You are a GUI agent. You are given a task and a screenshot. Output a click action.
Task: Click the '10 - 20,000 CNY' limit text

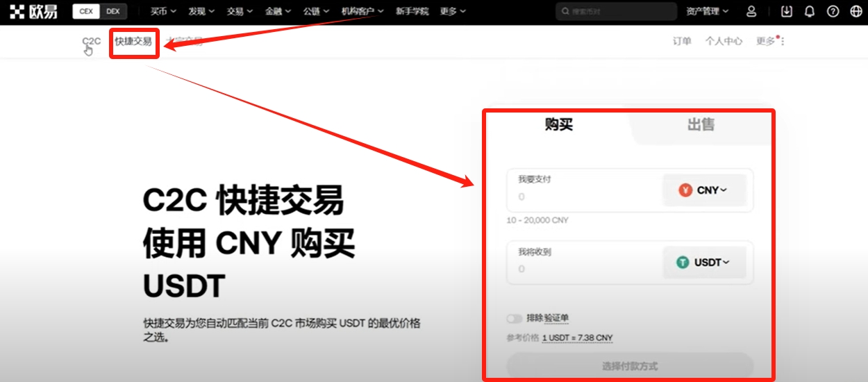(537, 220)
